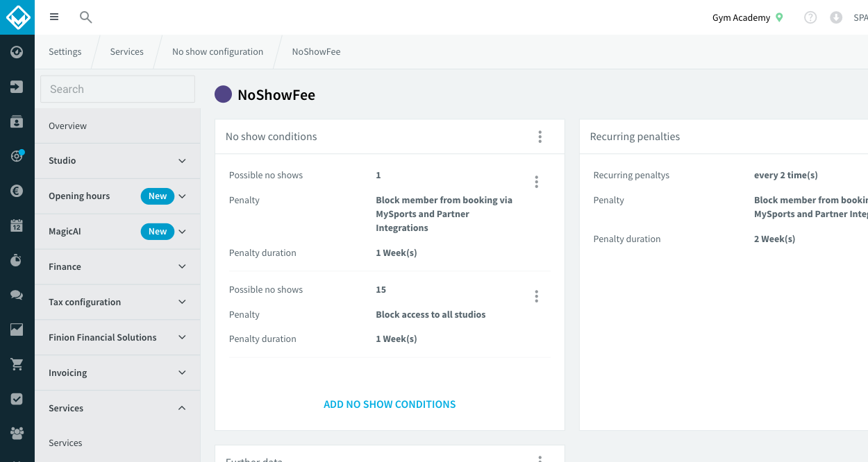Focus the settings Search field

[117, 89]
